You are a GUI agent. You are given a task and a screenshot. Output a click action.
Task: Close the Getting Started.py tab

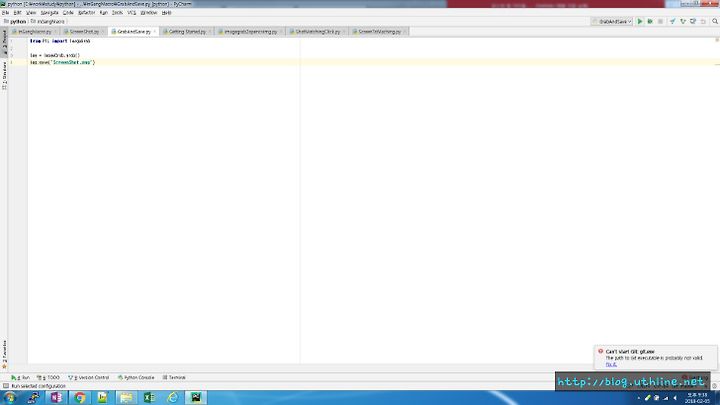point(209,32)
